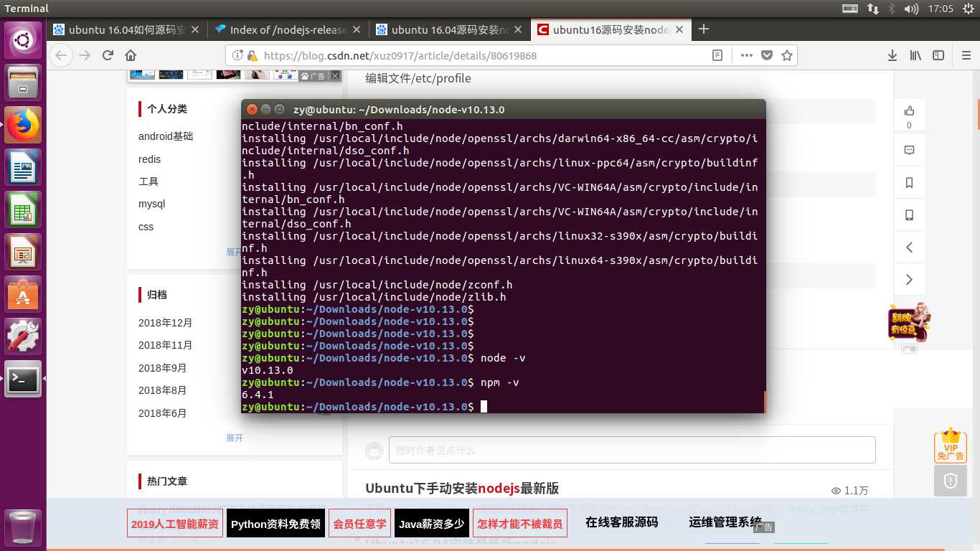The height and width of the screenshot is (551, 980).
Task: Toggle reader view in address bar
Action: point(717,55)
